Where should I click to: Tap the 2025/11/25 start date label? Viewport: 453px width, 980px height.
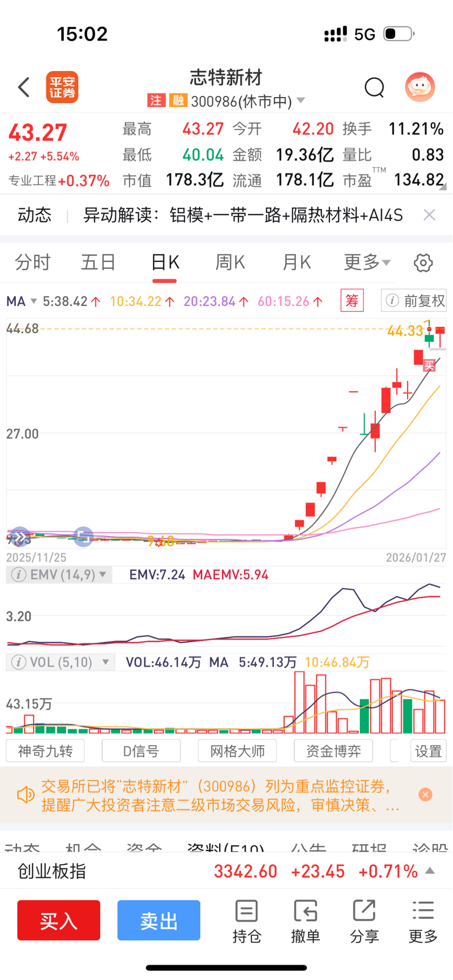(x=37, y=557)
